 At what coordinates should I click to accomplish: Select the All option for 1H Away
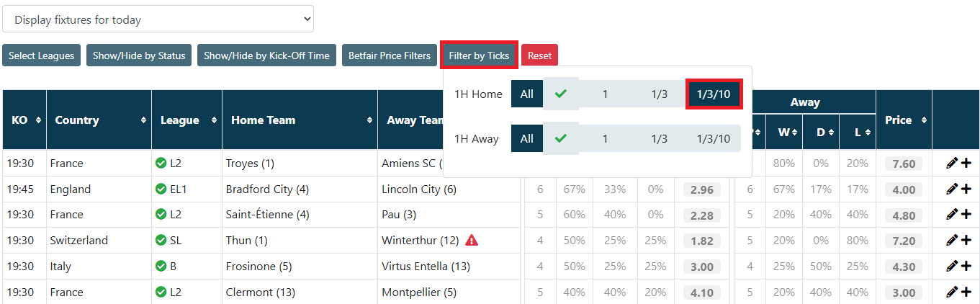(527, 139)
